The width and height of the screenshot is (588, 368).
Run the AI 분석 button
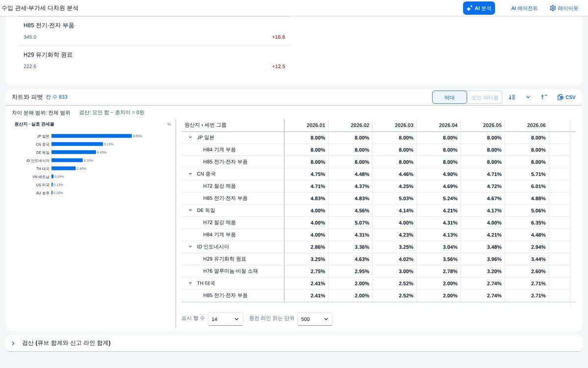coord(479,8)
